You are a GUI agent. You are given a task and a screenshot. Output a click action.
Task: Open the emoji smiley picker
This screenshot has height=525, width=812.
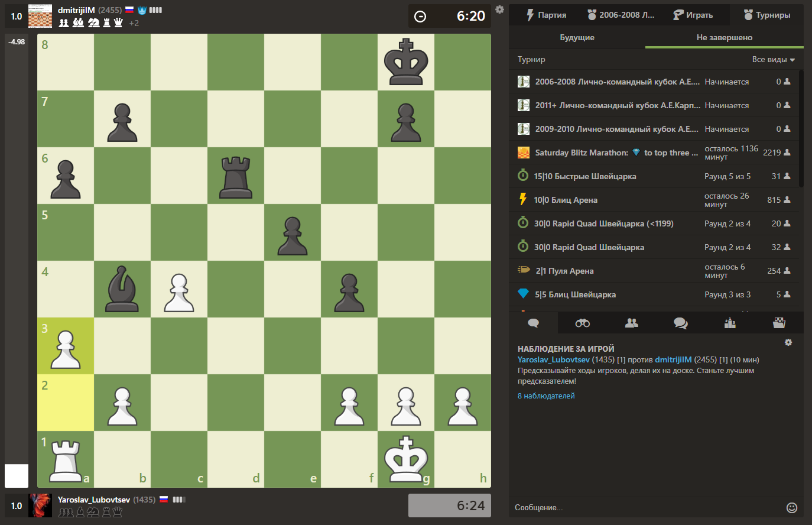click(792, 507)
